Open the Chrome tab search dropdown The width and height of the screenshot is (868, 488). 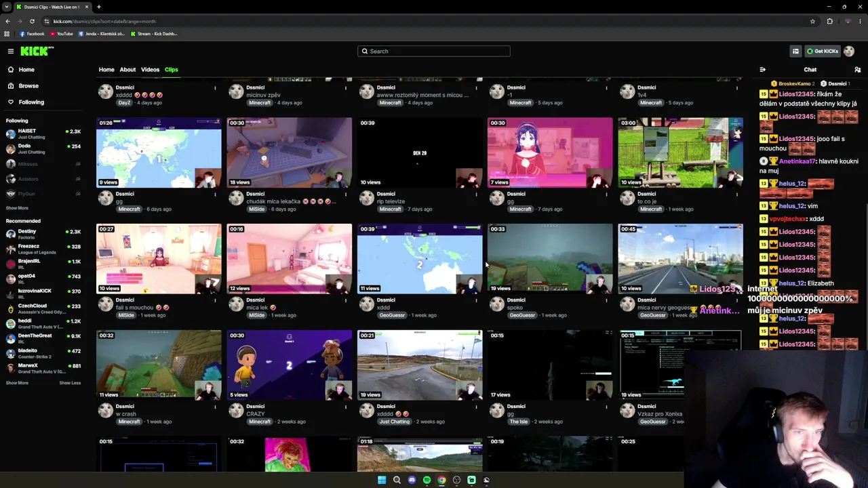[x=7, y=7]
